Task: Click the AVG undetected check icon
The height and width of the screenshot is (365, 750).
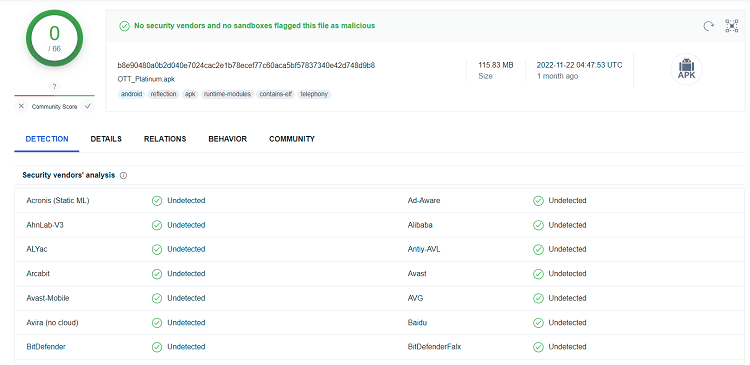Action: 538,298
